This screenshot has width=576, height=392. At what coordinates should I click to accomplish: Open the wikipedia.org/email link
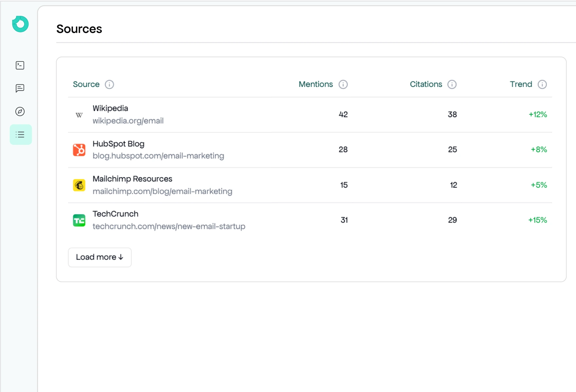click(128, 121)
